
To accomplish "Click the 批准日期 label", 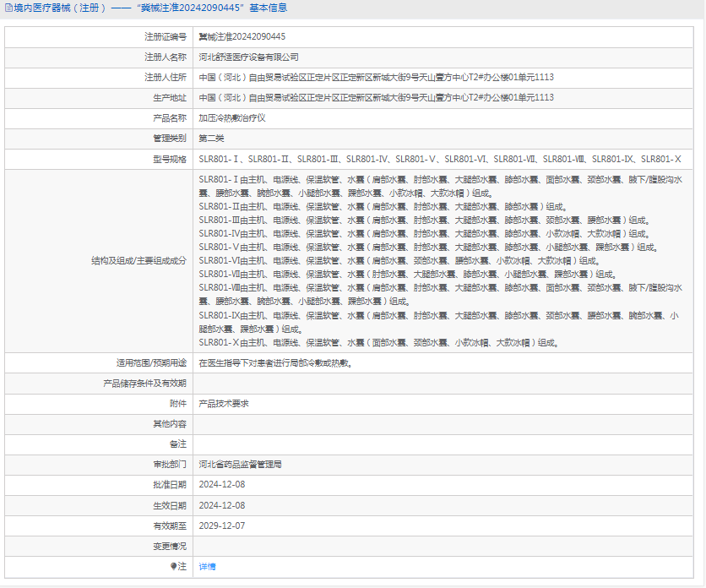I will (170, 485).
